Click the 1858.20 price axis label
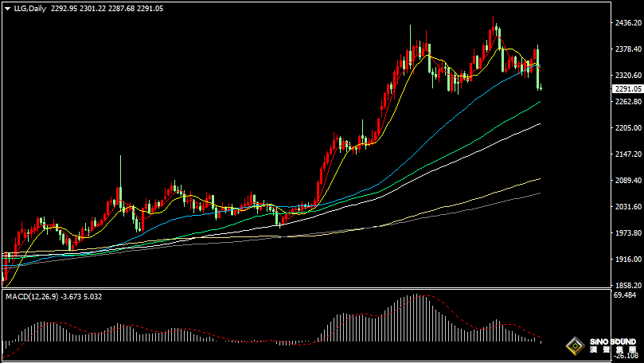644x363 pixels. (x=626, y=286)
